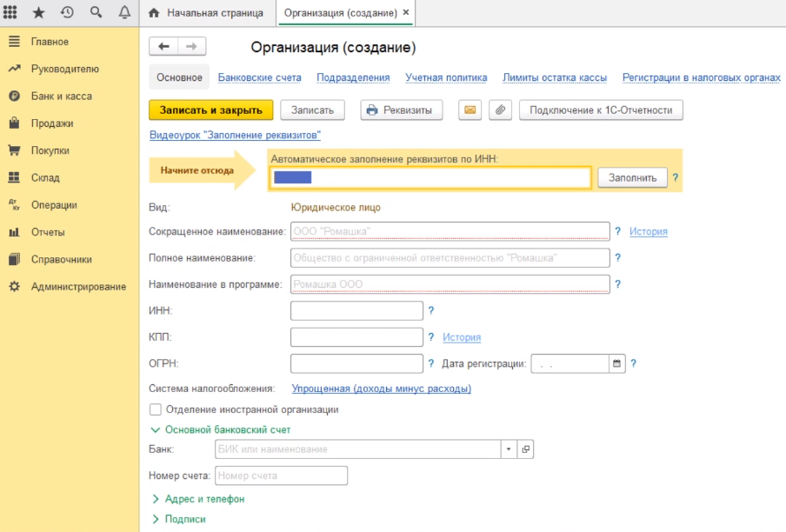
Task: Click inside the ИНН input field
Action: (356, 310)
